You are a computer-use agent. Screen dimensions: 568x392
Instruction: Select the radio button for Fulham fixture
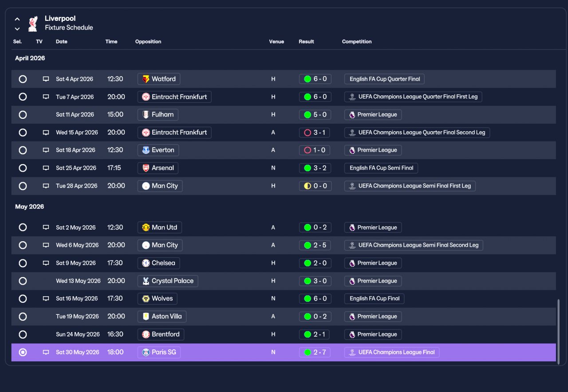click(x=23, y=115)
